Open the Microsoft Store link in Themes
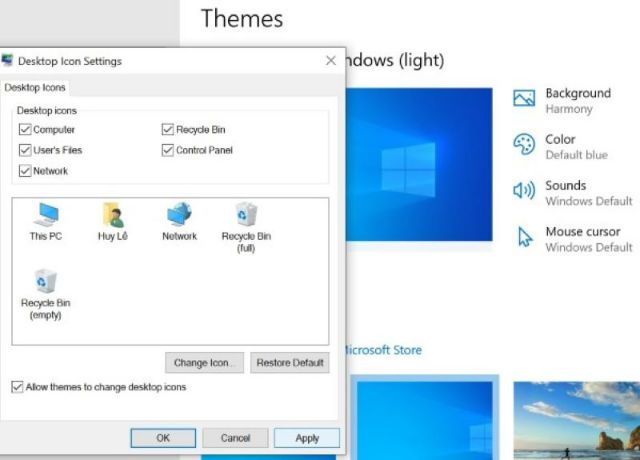 (x=383, y=350)
